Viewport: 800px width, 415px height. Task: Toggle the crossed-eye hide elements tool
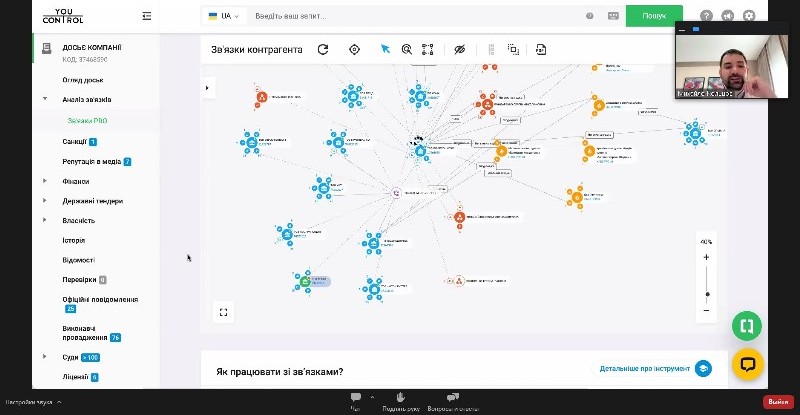click(x=460, y=50)
